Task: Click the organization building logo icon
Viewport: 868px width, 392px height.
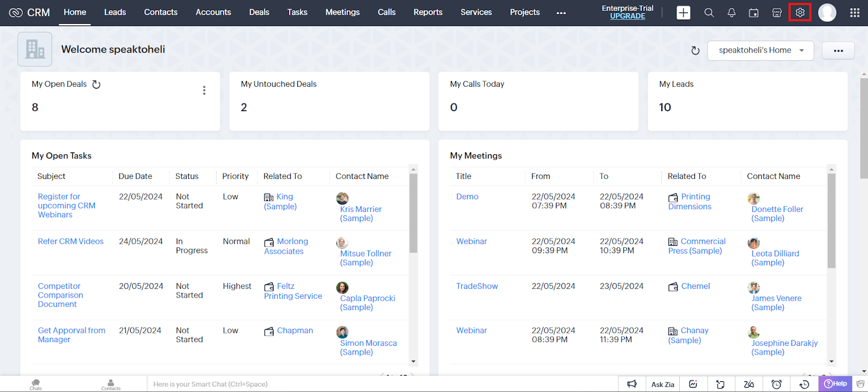Action: pos(35,49)
